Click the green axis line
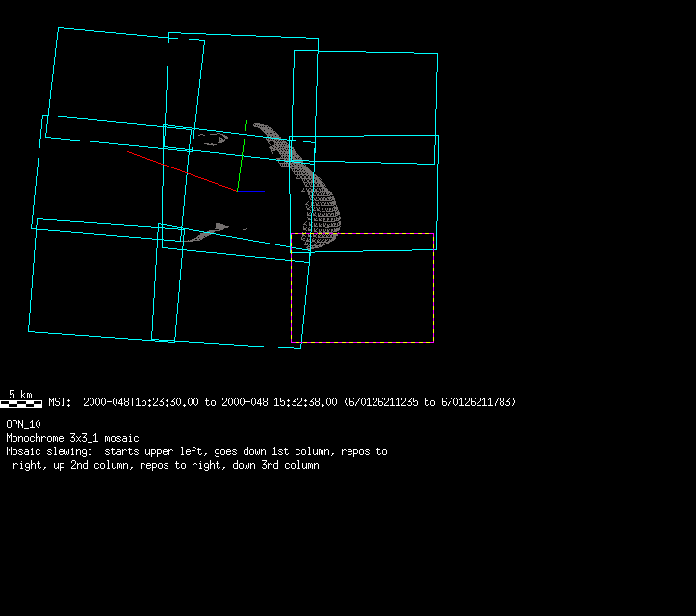Image resolution: width=696 pixels, height=616 pixels. [243, 156]
